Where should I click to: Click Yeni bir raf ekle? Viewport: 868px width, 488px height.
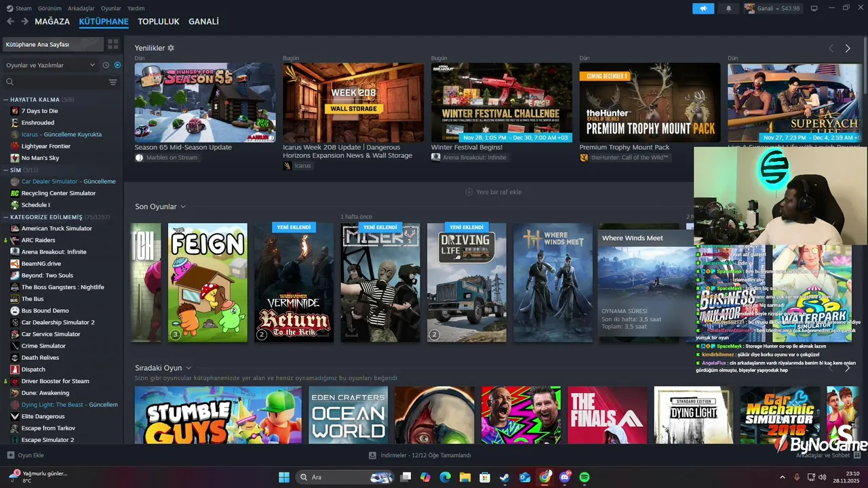tap(493, 192)
